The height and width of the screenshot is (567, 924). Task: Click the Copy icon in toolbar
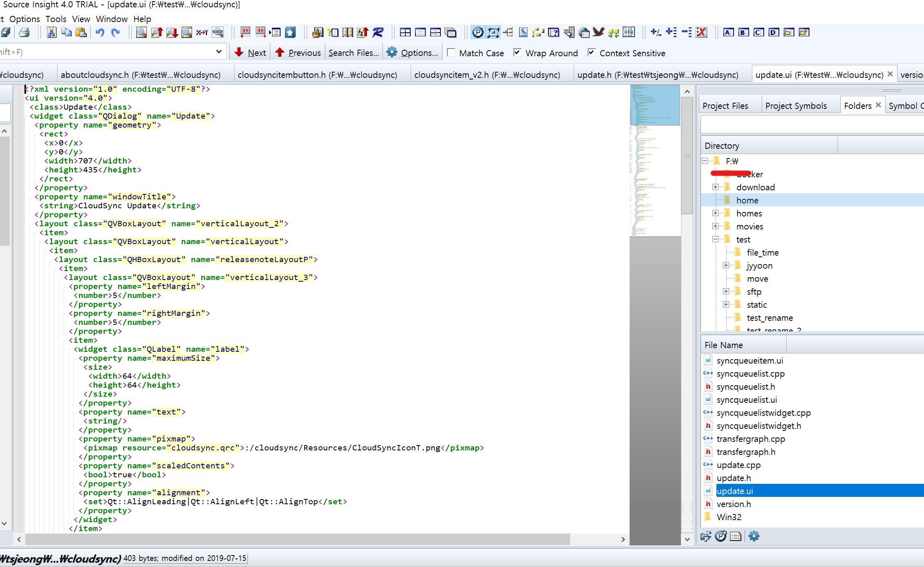pos(66,33)
